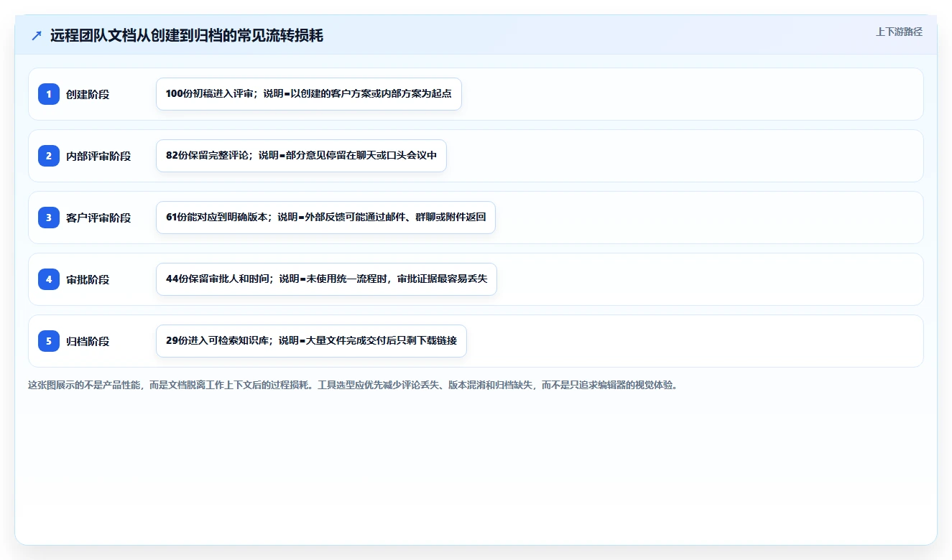Click step number badge 3
The width and height of the screenshot is (952, 560).
coord(49,218)
